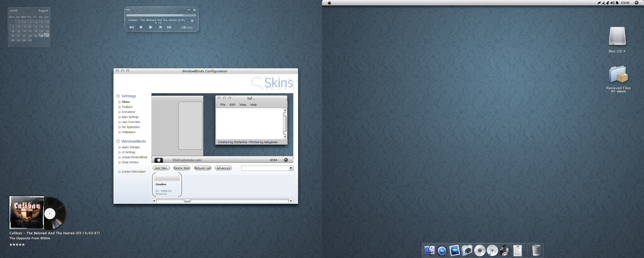Open the clipboard document icon in the dock

tap(517, 250)
